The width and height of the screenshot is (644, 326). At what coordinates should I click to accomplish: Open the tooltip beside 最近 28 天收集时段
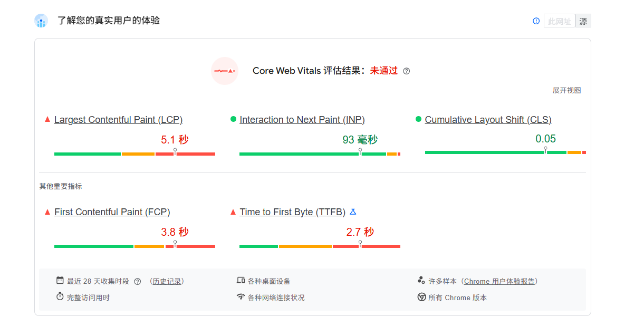137,281
